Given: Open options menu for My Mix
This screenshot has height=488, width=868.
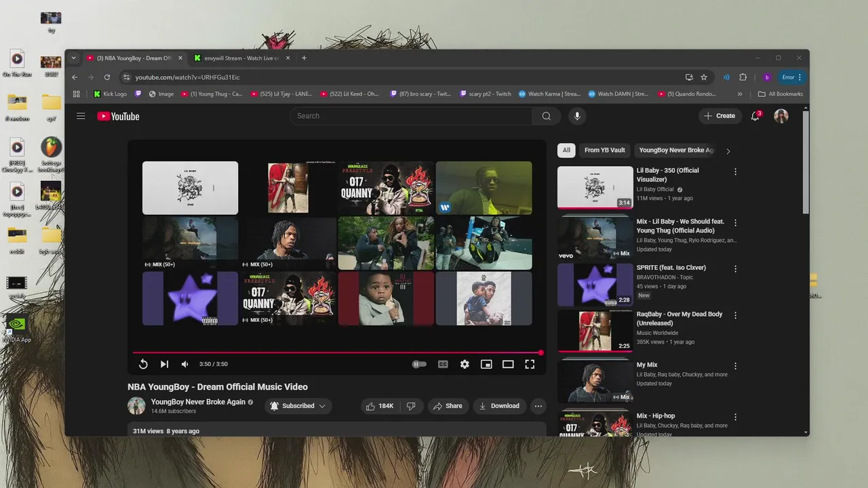Looking at the screenshot, I should (x=735, y=367).
